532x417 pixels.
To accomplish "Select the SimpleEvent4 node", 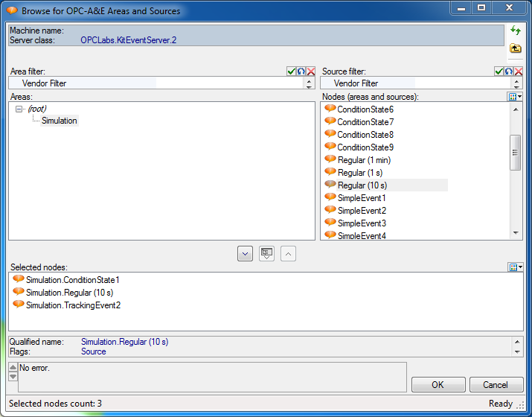I will pyautogui.click(x=362, y=235).
